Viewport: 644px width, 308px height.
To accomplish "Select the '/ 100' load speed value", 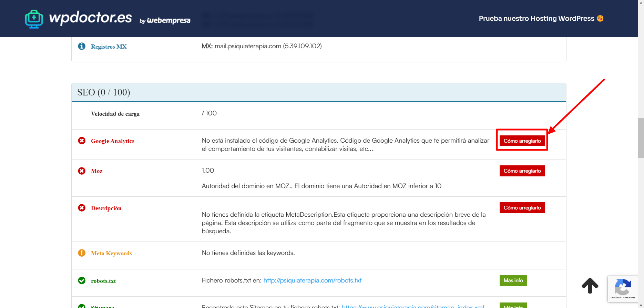I will (x=209, y=113).
